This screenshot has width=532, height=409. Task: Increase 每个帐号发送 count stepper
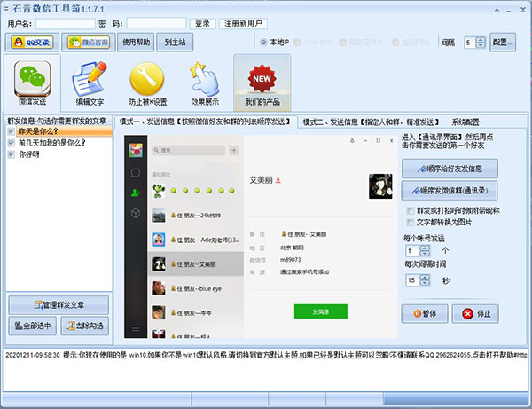(425, 248)
